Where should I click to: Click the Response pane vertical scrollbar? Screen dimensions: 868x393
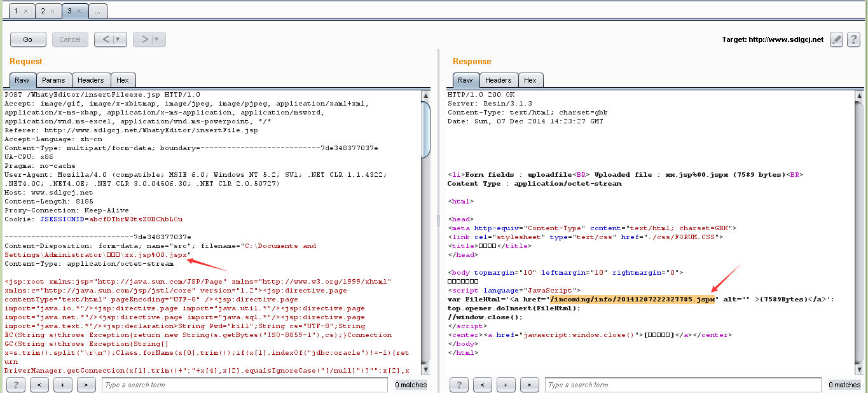860,232
